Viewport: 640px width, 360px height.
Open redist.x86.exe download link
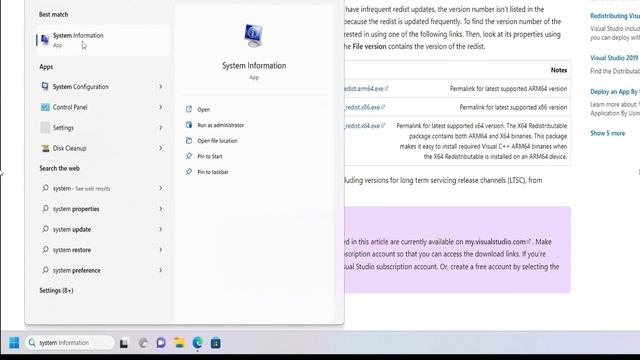click(364, 107)
